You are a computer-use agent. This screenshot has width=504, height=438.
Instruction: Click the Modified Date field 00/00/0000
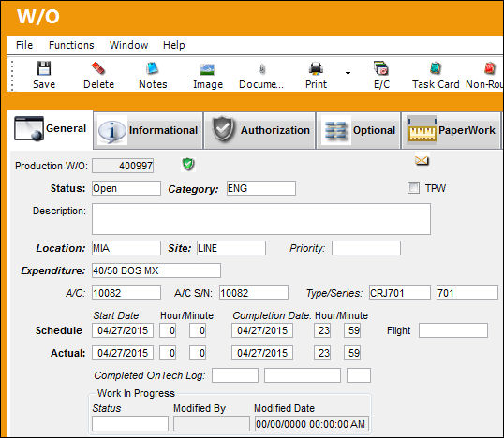312,424
